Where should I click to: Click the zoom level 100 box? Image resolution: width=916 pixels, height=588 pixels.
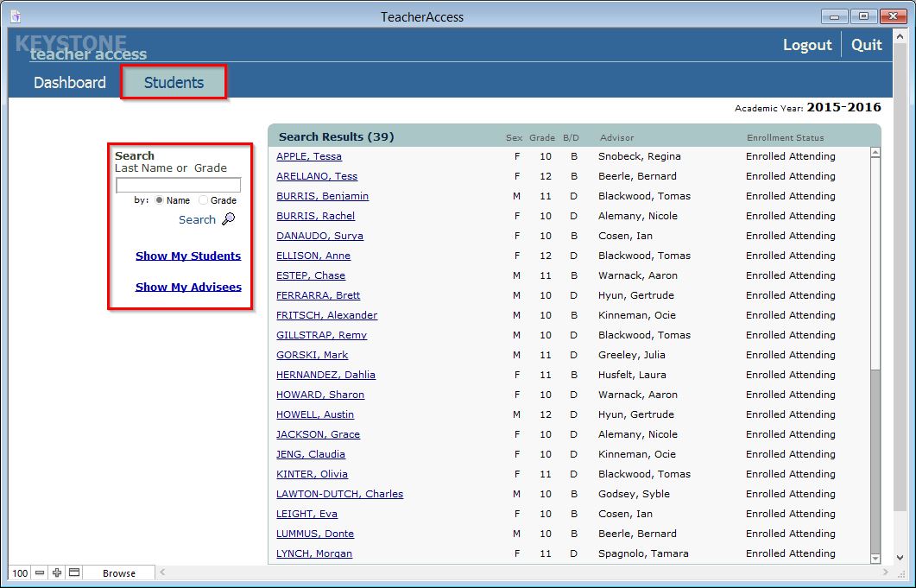[20, 573]
